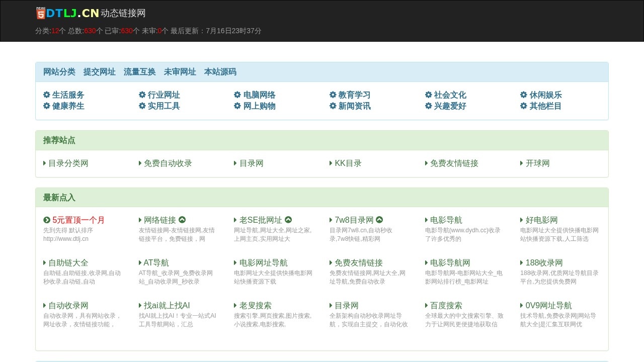The height and width of the screenshot is (362, 644).
Task: Click the up-arrow circle icon after 老SE批网址
Action: [288, 220]
